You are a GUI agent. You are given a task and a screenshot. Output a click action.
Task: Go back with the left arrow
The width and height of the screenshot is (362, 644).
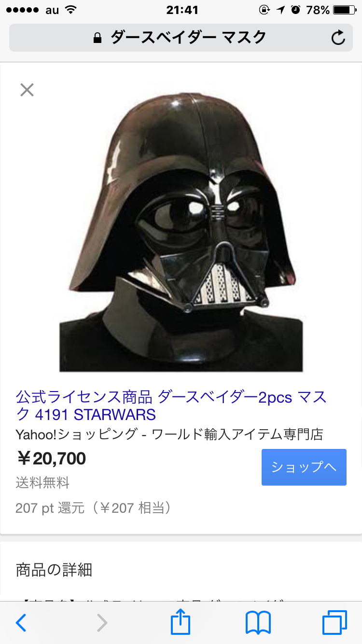(21, 623)
